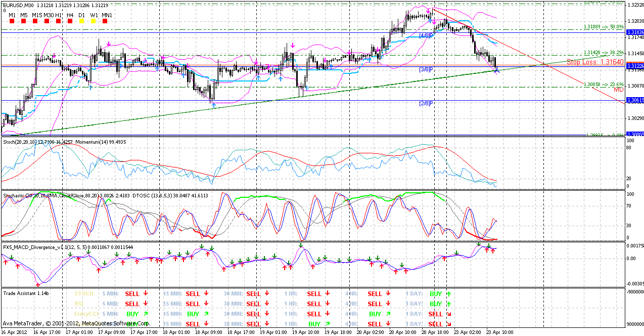Click the 23 Apr 10:00 time axis label

pyautogui.click(x=500, y=332)
